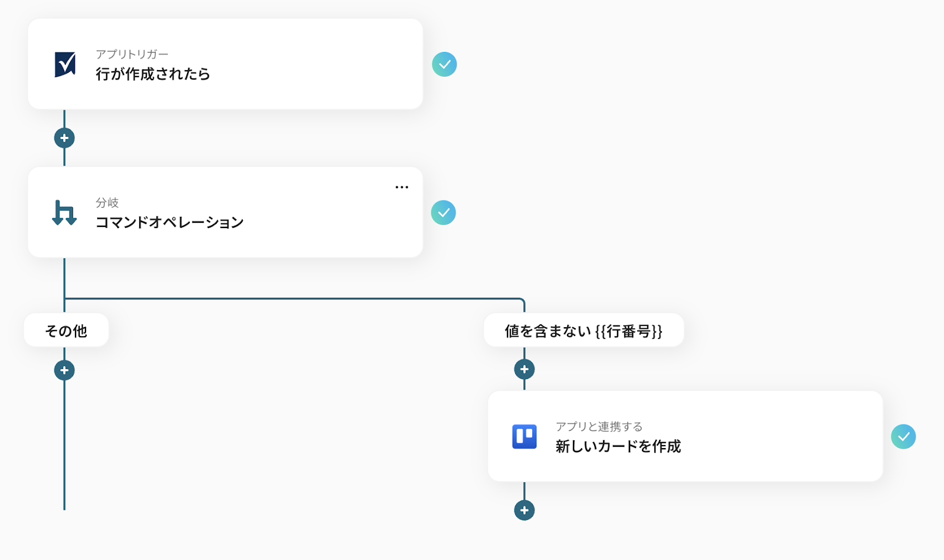Screen dimensions: 944x560
Task: Click the branch operation icon
Action: coord(64,213)
